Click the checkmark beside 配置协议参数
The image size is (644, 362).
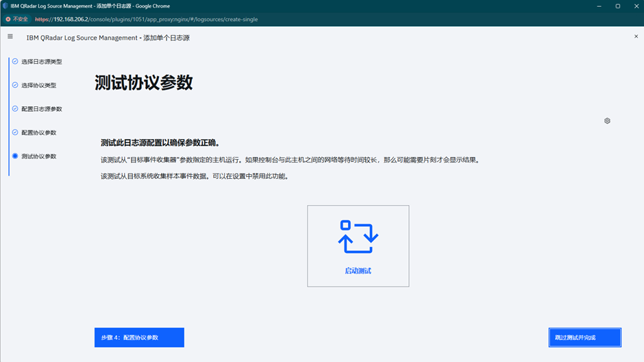pos(15,132)
